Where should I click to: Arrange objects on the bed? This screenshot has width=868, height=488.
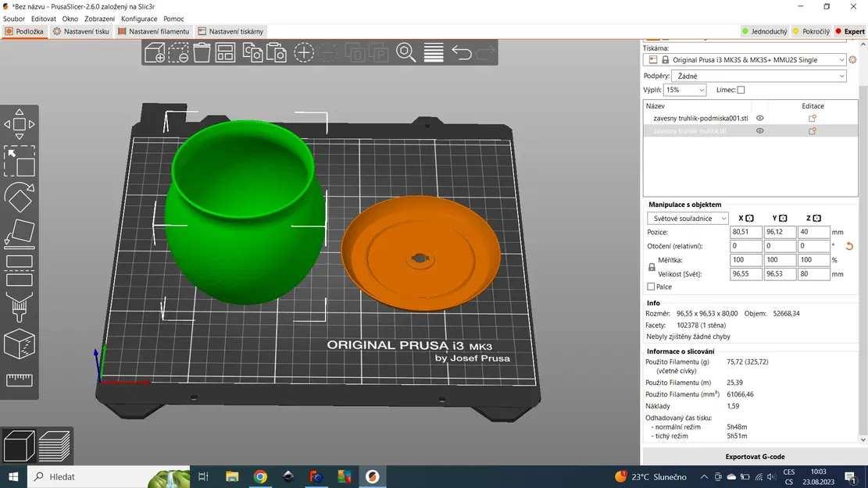click(225, 52)
